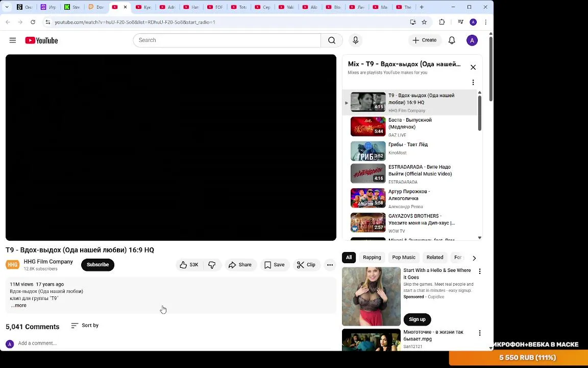
Task: Close the active YouTube tab
Action: [125, 7]
